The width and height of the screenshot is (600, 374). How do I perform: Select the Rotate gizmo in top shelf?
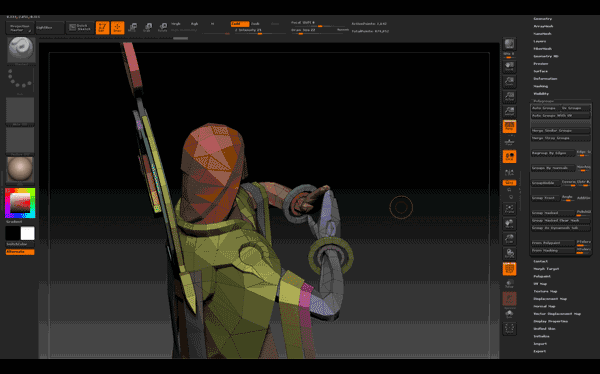[x=163, y=28]
